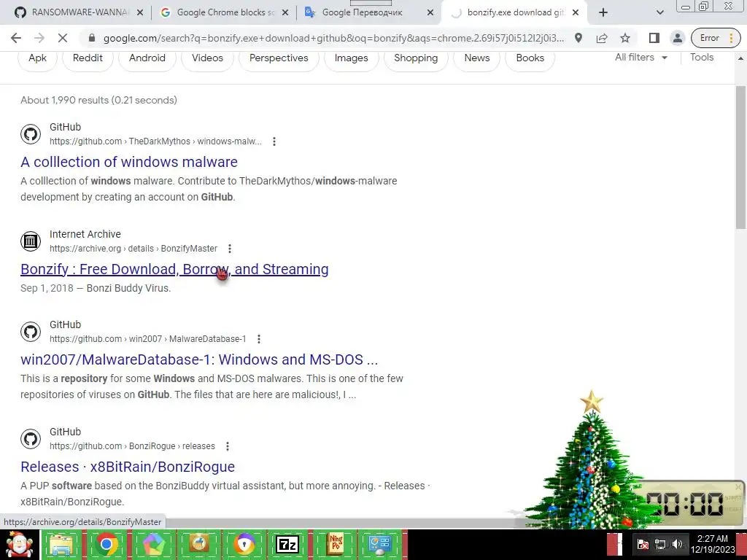Image resolution: width=747 pixels, height=560 pixels.
Task: Go back to the previous page
Action: tap(16, 38)
